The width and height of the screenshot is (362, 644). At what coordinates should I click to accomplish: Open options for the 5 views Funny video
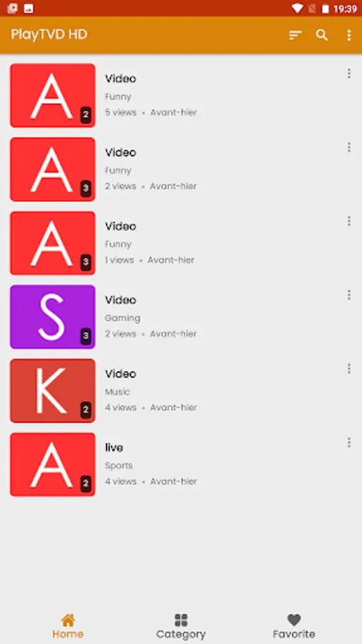[x=349, y=74]
